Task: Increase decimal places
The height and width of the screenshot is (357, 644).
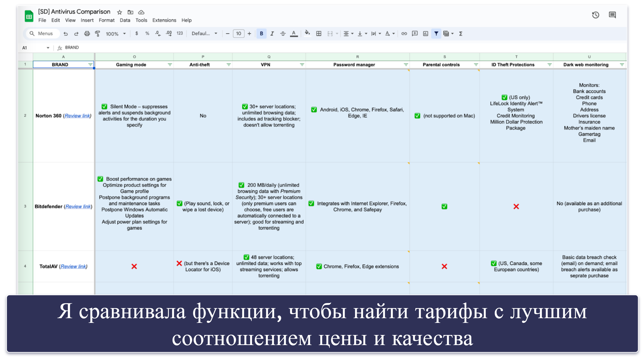Action: 169,33
